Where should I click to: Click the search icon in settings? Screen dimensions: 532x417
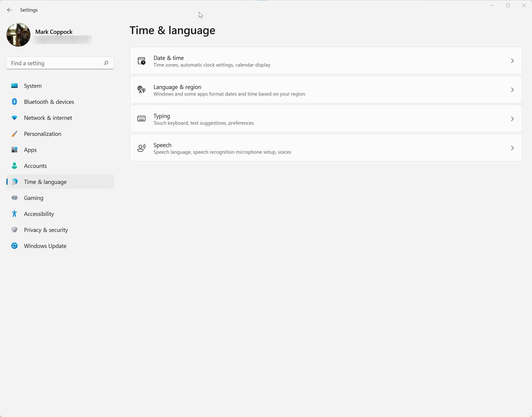point(106,63)
